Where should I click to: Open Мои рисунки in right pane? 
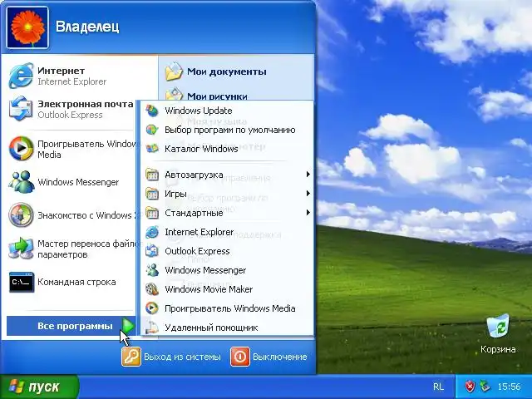(x=217, y=96)
